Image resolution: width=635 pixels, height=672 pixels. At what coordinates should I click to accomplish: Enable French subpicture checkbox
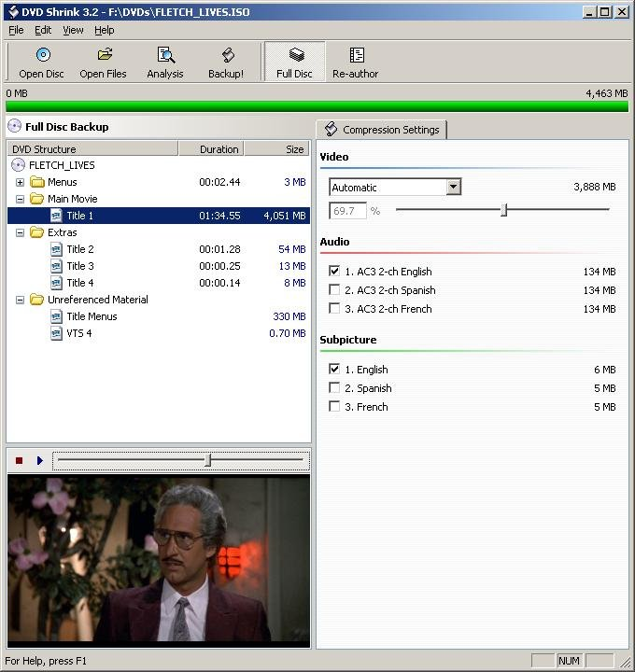pos(334,407)
